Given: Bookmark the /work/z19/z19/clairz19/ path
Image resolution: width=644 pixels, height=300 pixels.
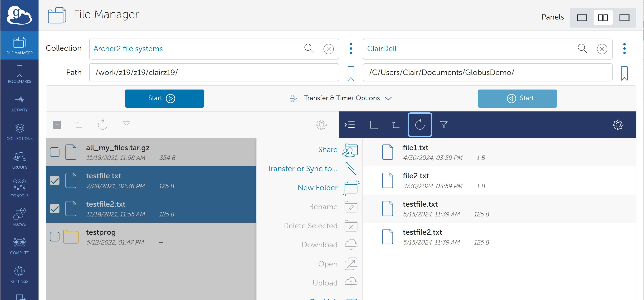Looking at the screenshot, I should click(351, 73).
